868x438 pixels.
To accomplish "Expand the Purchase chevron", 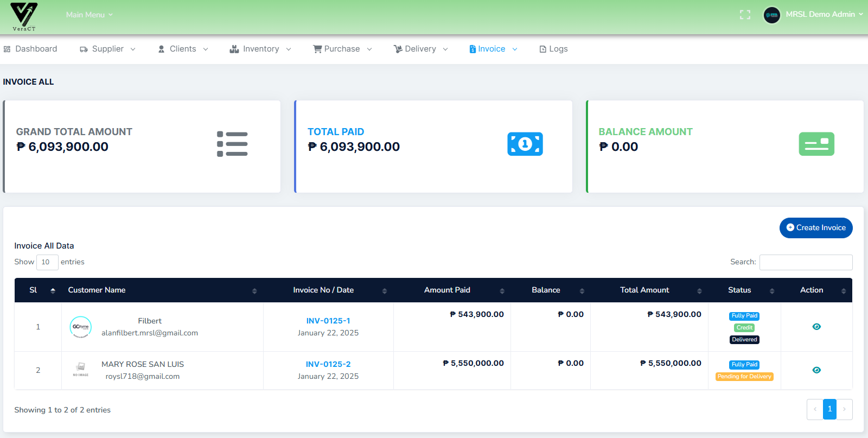I will coord(369,49).
